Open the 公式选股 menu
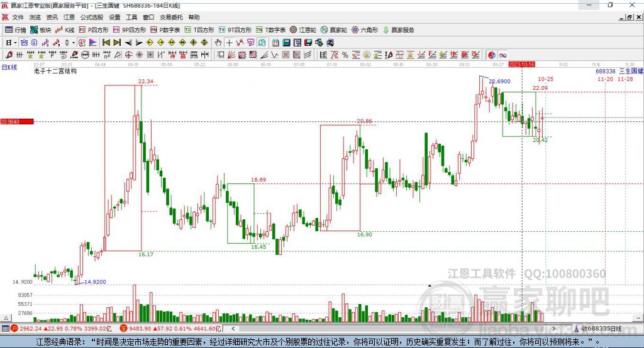This screenshot has width=644, height=348. click(92, 17)
